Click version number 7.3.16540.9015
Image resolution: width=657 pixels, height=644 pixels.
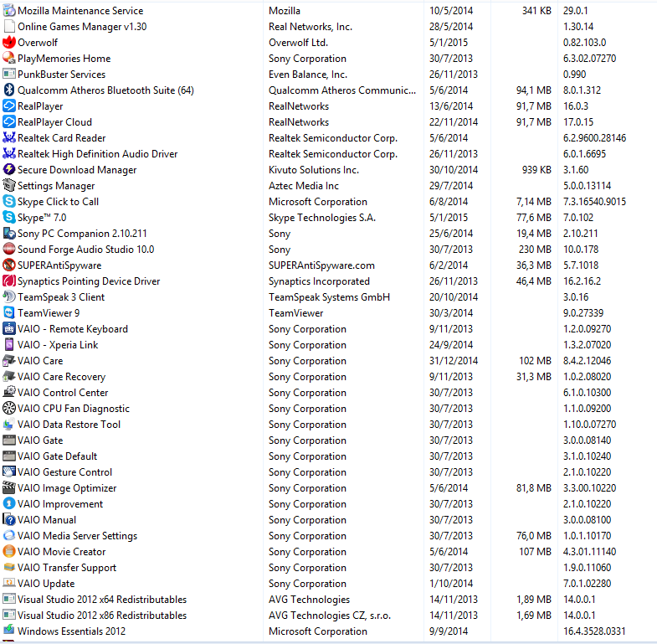[x=594, y=202]
